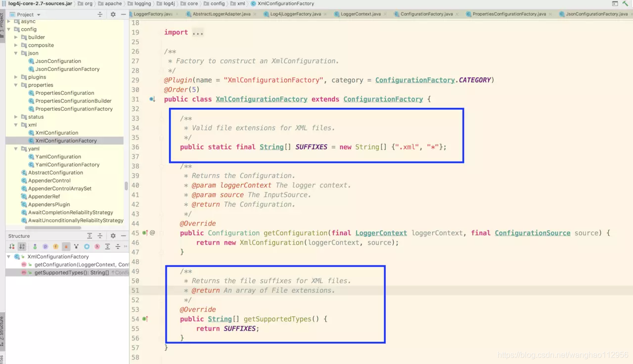Toggle Sort Alphabetically in Structure
Image resolution: width=633 pixels, height=364 pixels.
pyautogui.click(x=22, y=246)
